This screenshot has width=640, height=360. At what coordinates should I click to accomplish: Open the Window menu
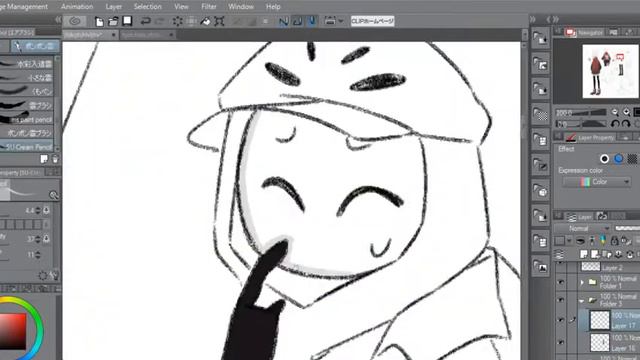click(241, 7)
